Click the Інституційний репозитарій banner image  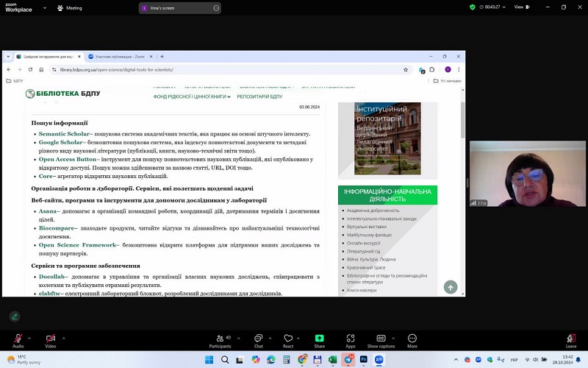point(387,138)
